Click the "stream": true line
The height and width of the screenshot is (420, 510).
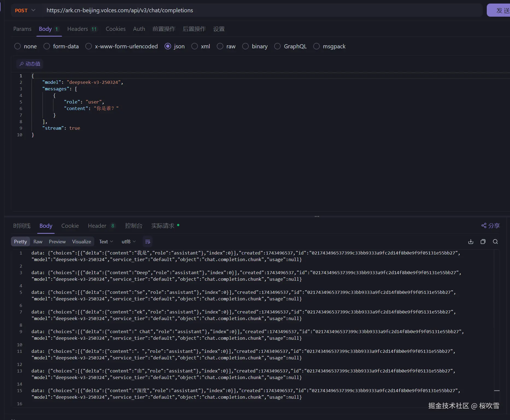point(61,128)
